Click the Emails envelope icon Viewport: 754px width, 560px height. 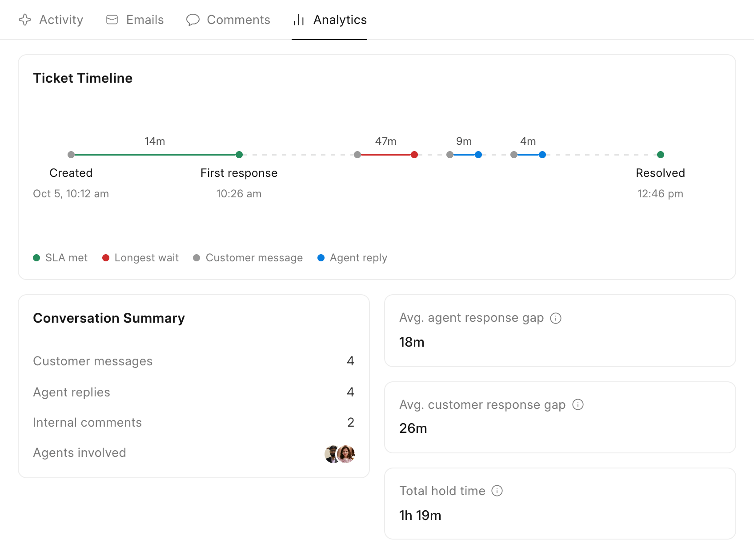[x=112, y=20]
